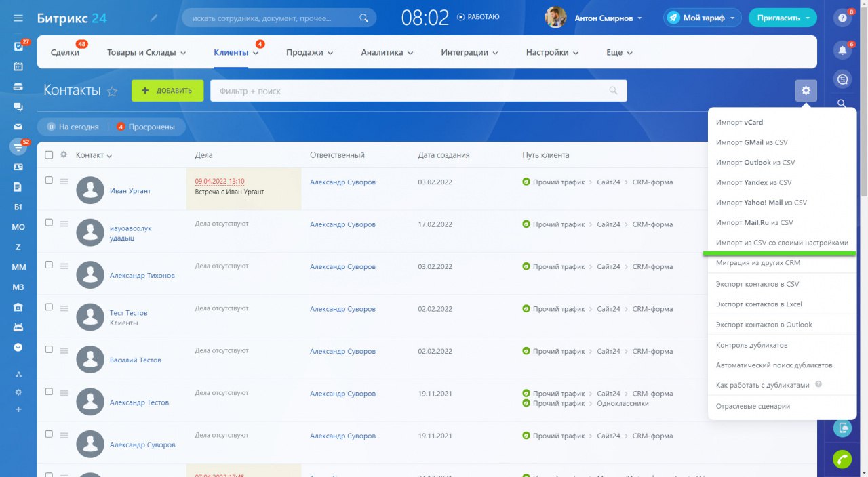Click the grid settings gear in table header
This screenshot has width=868, height=477.
64,154
